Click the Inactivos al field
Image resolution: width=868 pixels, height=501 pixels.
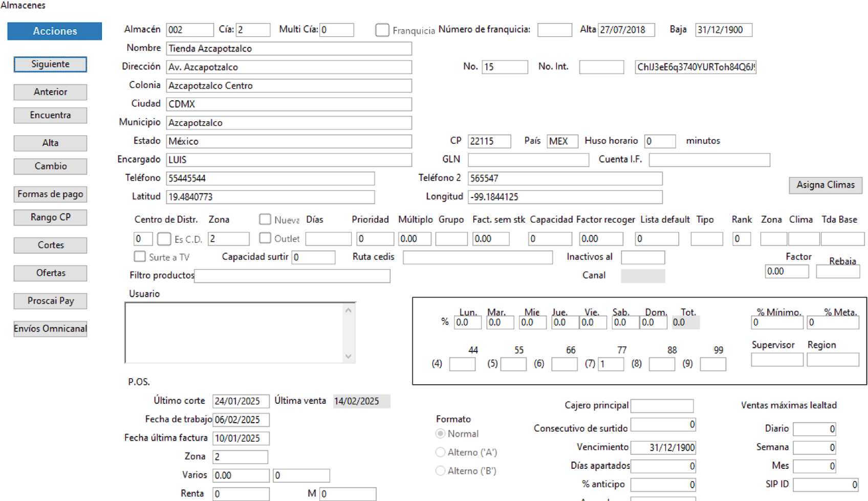[643, 257]
